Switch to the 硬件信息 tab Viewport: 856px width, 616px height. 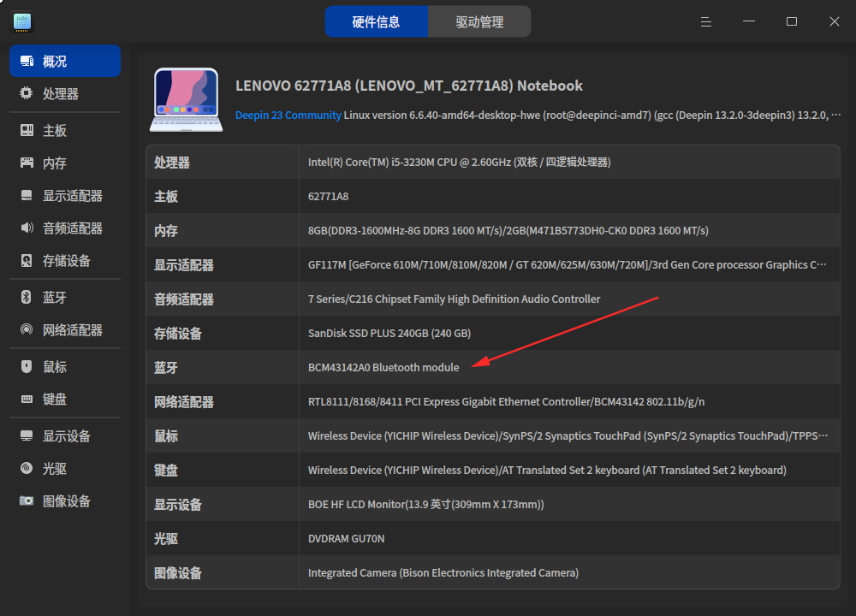coord(377,21)
